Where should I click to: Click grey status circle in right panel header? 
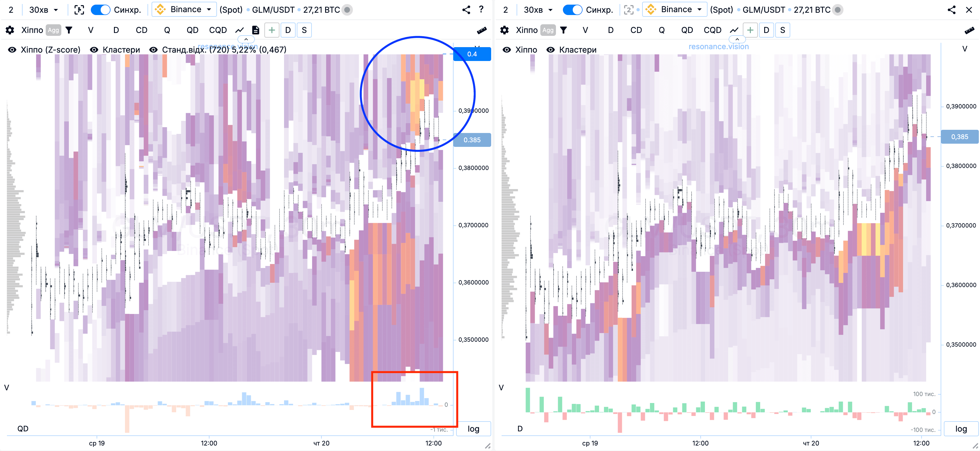coord(837,10)
